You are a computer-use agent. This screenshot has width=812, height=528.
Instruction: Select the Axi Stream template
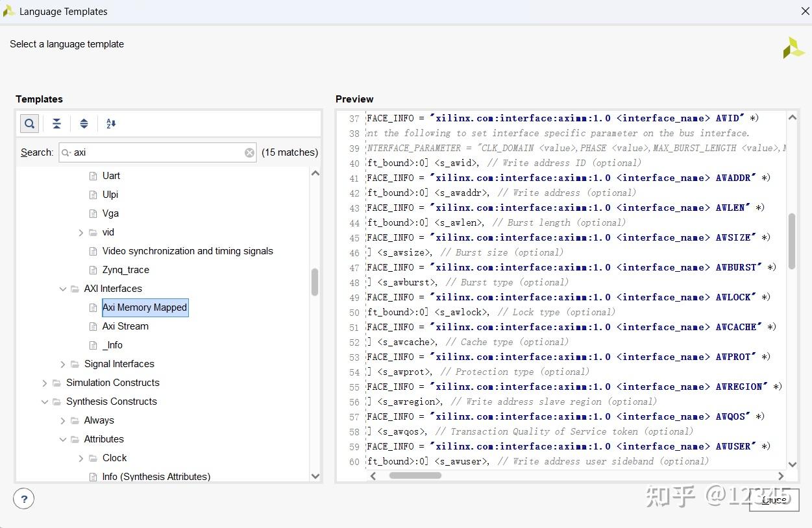(x=125, y=326)
